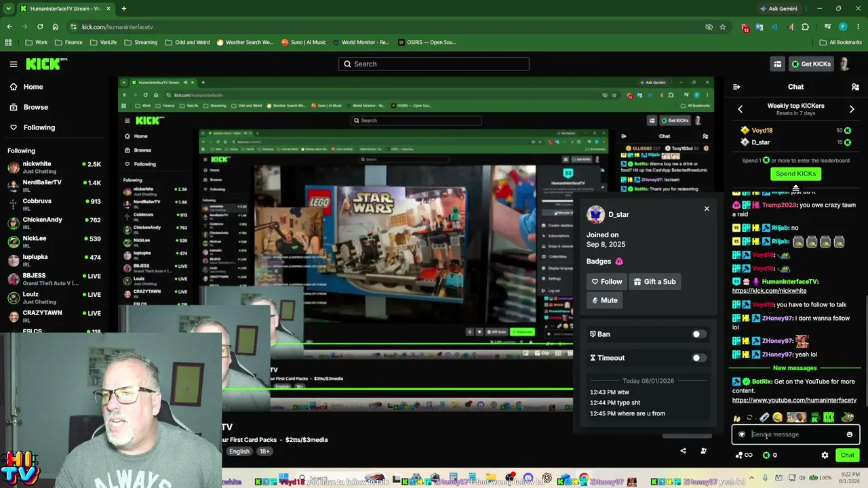Click the Spend KICKs button
The width and height of the screenshot is (868, 488).
point(795,174)
